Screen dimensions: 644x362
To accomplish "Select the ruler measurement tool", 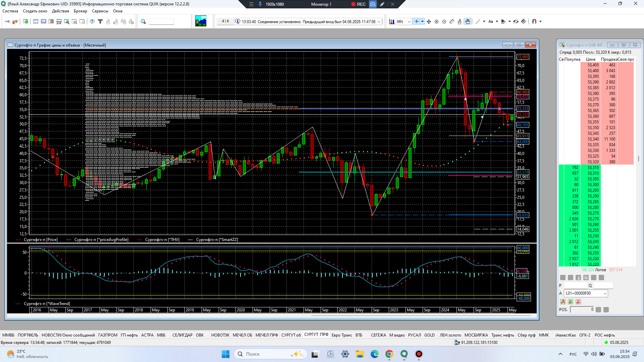I will [x=452, y=21].
